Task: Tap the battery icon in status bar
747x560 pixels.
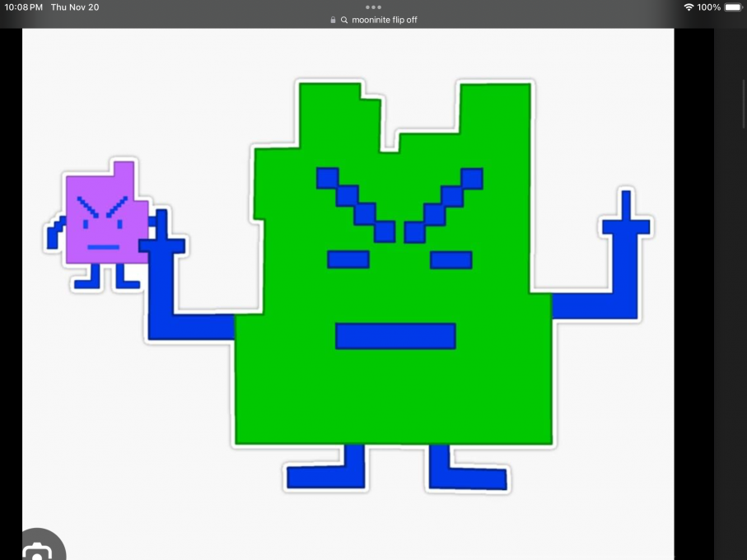Action: click(x=732, y=7)
